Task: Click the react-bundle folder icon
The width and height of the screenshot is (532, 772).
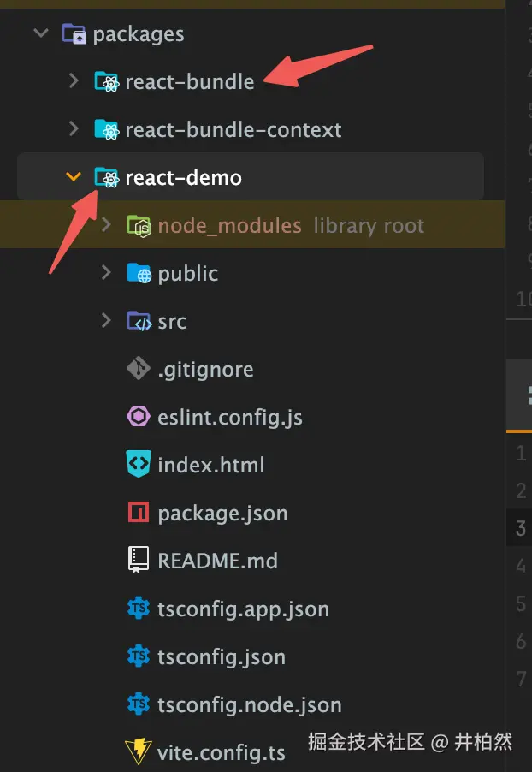Action: 106,82
